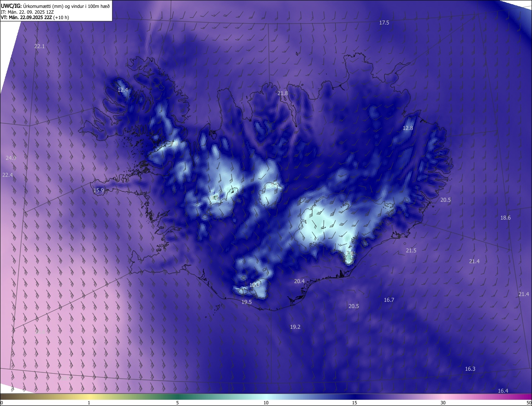Click the 22.1 wind value label

(39, 46)
